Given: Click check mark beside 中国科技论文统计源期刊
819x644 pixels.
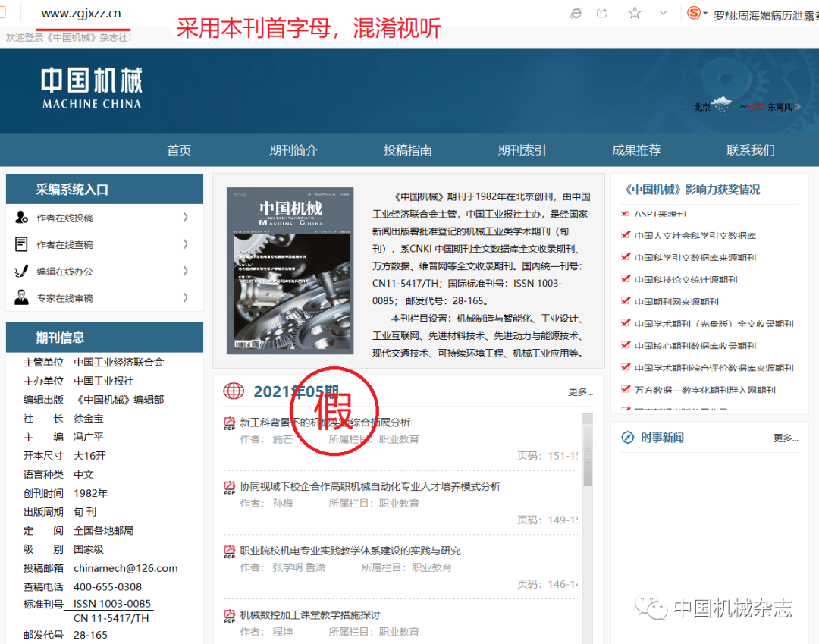Looking at the screenshot, I should pos(625,278).
